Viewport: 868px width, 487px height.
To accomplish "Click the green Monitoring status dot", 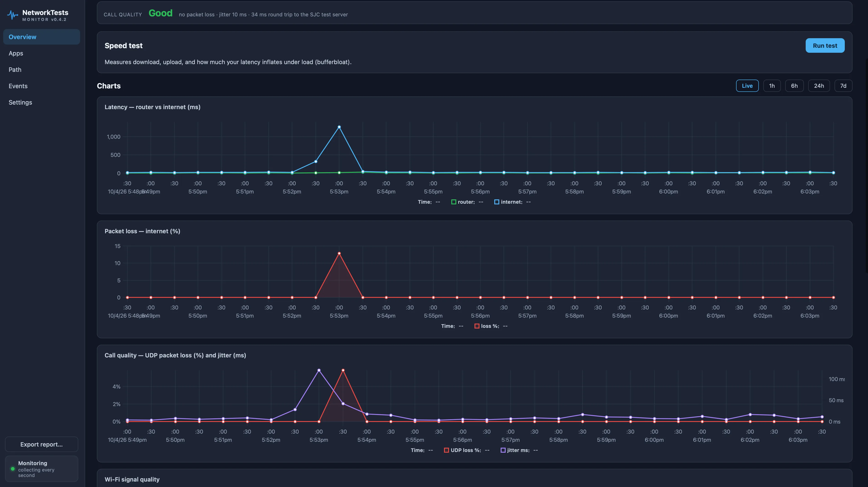I will 13,469.
